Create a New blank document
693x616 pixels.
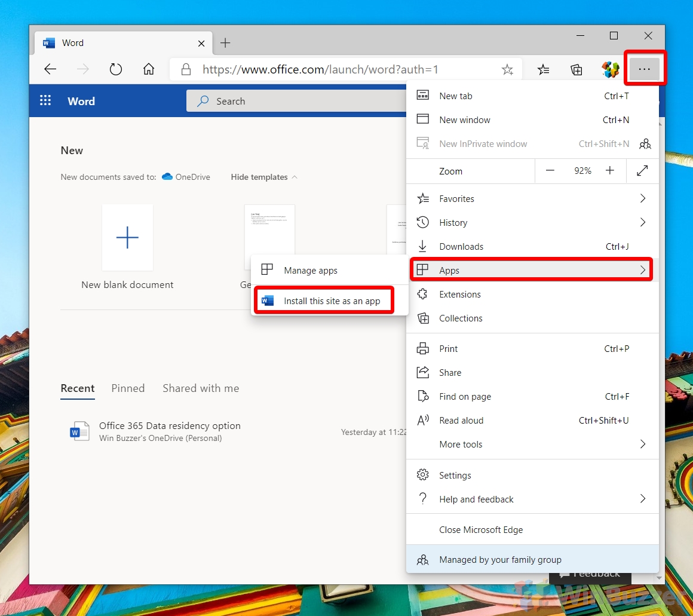(x=127, y=237)
